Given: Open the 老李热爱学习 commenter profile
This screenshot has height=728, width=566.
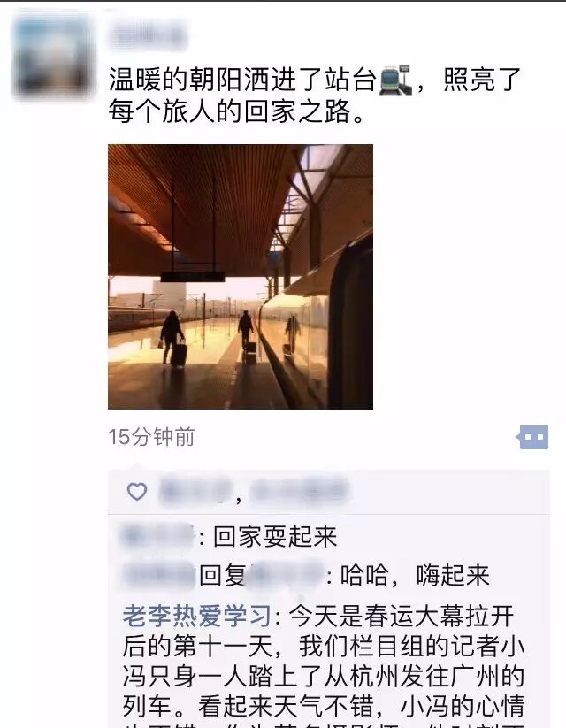Looking at the screenshot, I should click(x=197, y=617).
